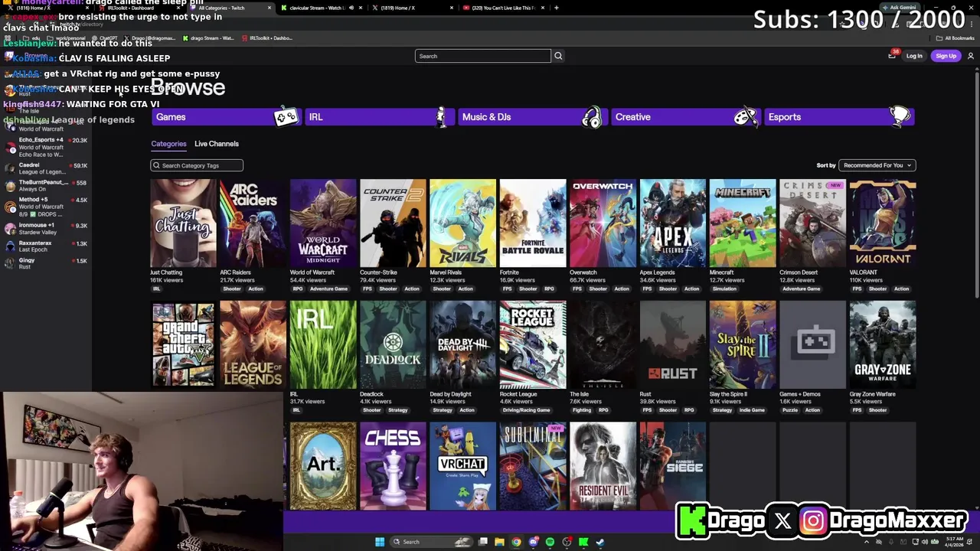This screenshot has width=980, height=551.
Task: Open the Overwatch category cover
Action: click(603, 223)
